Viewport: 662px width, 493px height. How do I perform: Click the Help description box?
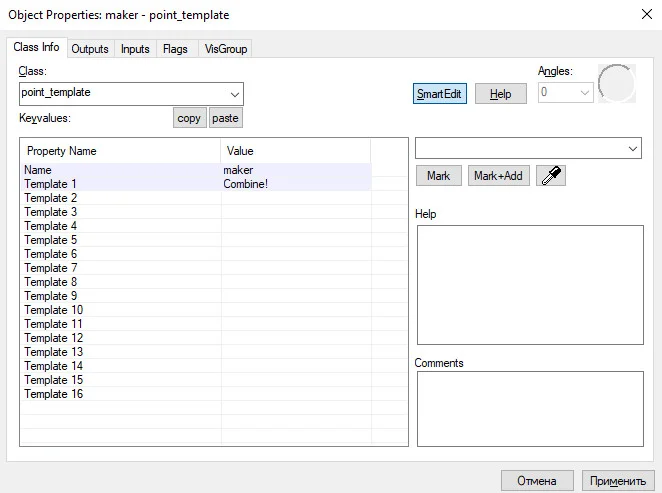(x=530, y=285)
